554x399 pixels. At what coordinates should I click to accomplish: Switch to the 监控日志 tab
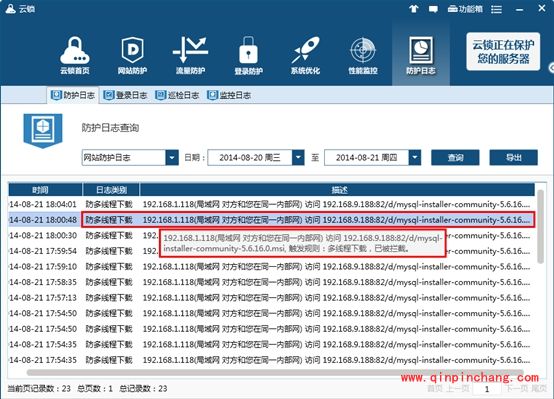229,95
